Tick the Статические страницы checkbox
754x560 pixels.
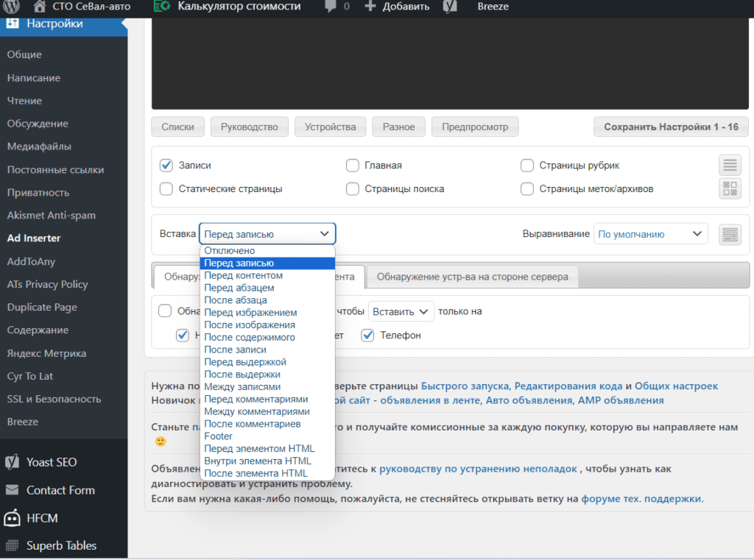[166, 189]
